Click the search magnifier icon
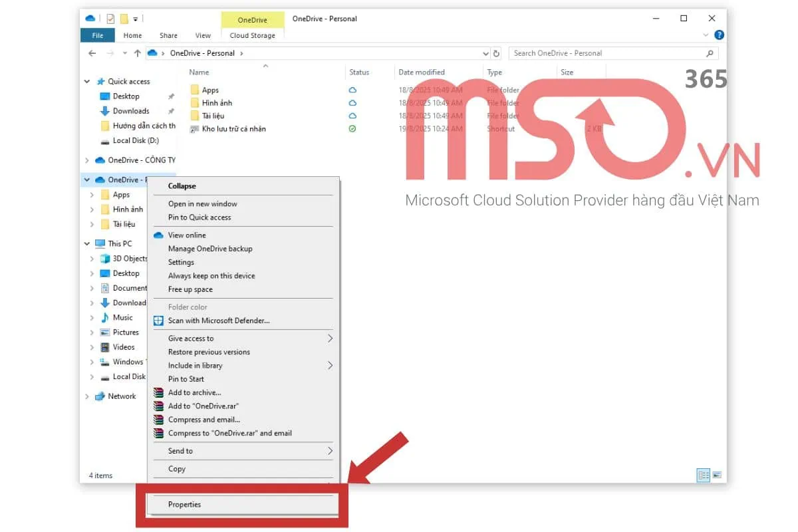The image size is (798, 532). [710, 53]
